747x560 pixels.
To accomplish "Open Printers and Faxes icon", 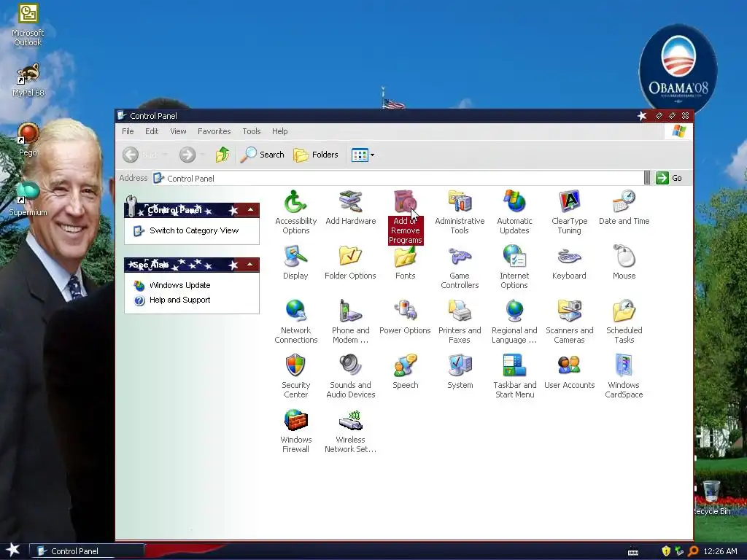I will coord(460,322).
